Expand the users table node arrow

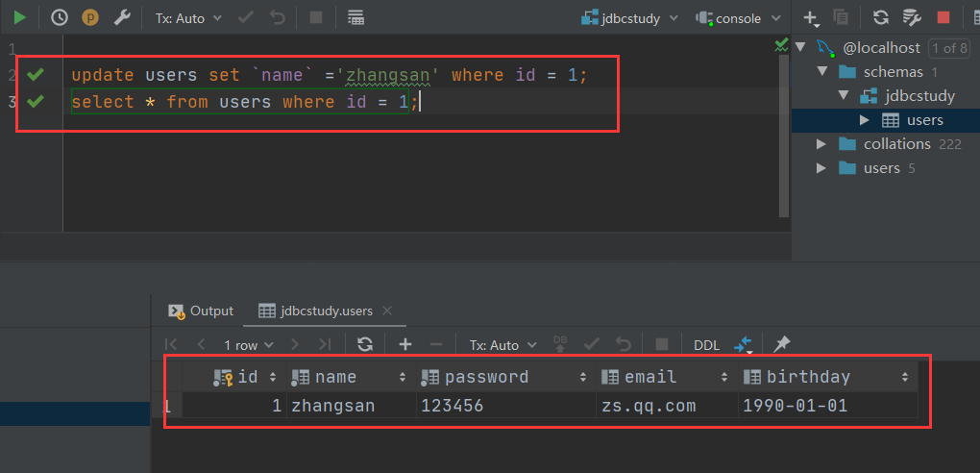coord(865,119)
